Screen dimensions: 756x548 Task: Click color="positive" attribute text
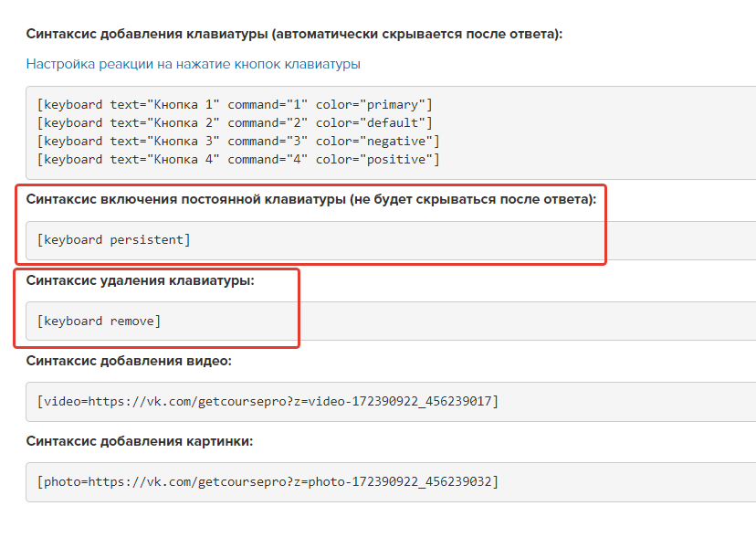374,160
